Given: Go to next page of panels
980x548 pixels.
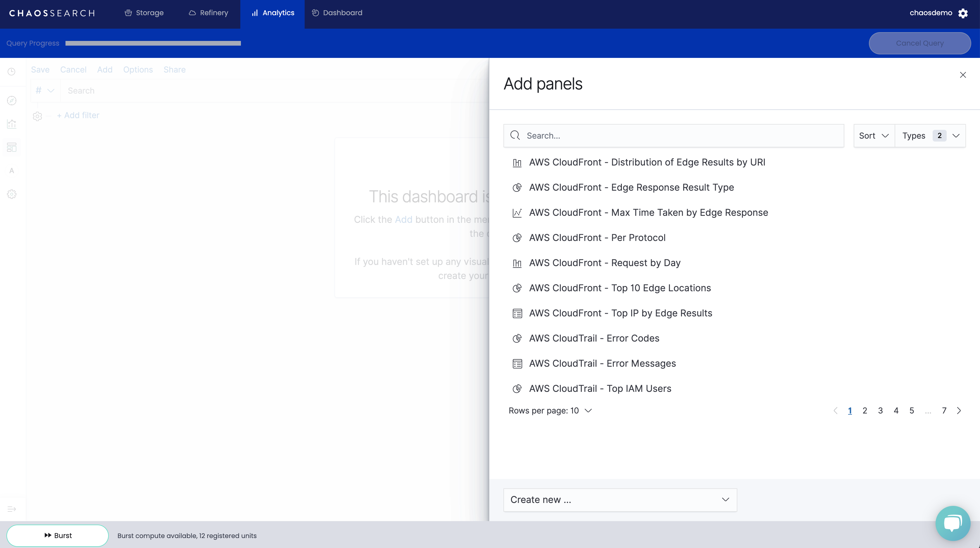Looking at the screenshot, I should pyautogui.click(x=959, y=411).
